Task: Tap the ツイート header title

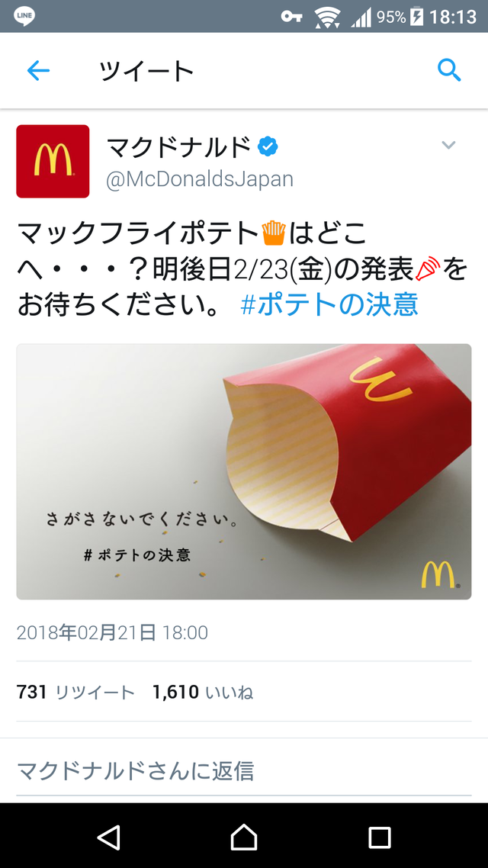Action: tap(146, 71)
